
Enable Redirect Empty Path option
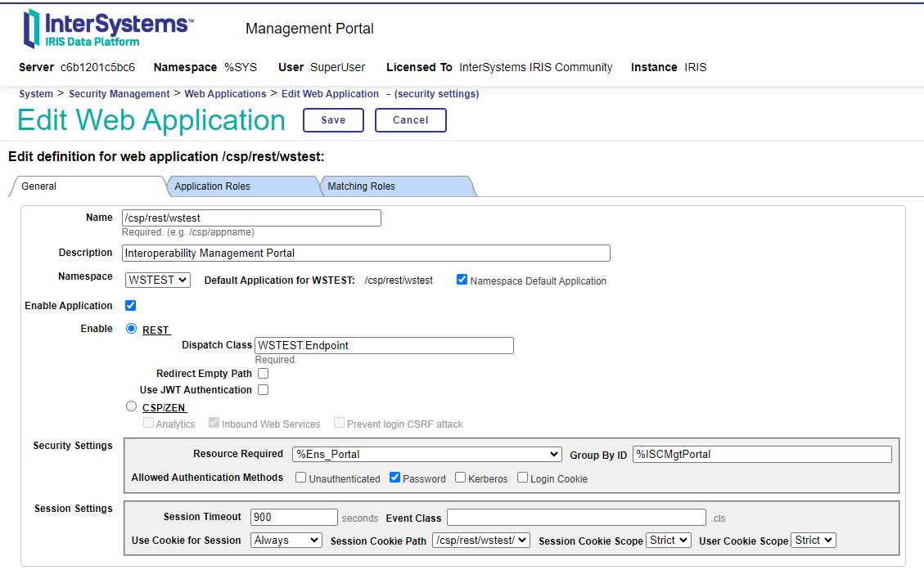pos(263,374)
